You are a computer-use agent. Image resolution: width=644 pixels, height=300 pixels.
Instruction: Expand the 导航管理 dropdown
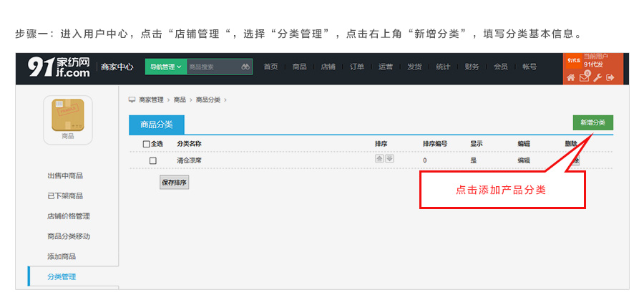tap(166, 67)
